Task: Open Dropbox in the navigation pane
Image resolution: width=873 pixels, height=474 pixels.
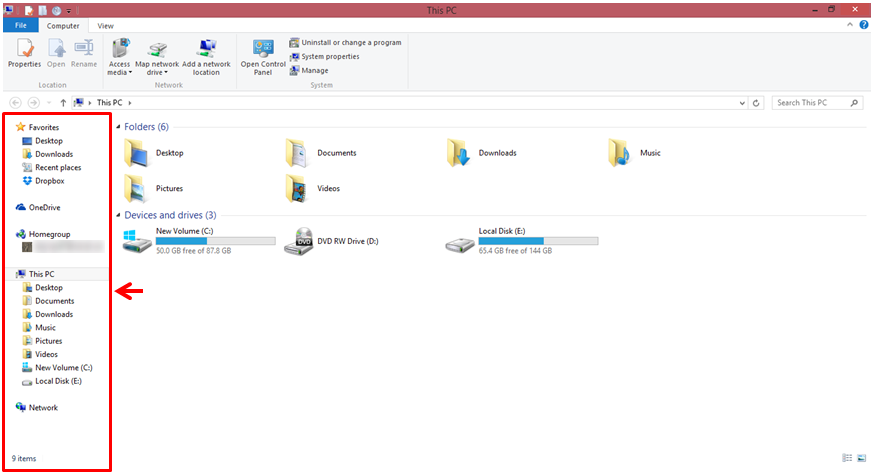Action: [x=43, y=181]
